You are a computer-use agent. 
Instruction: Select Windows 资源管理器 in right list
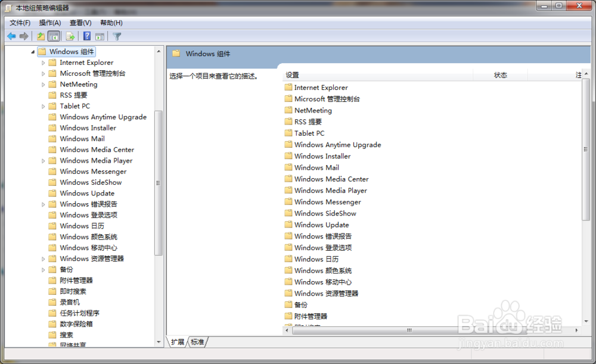click(x=326, y=293)
